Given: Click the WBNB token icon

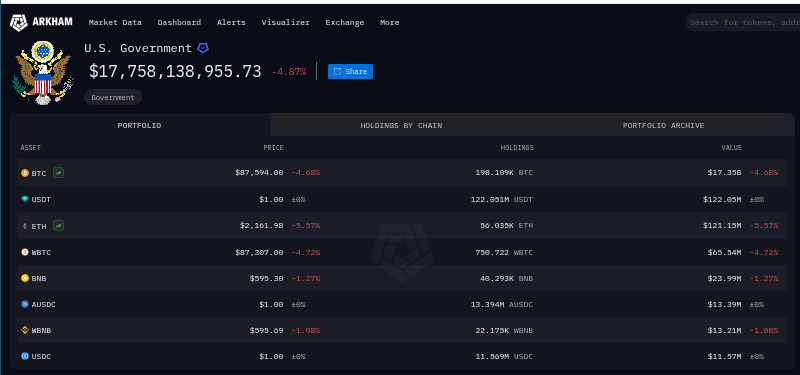Looking at the screenshot, I should point(24,330).
